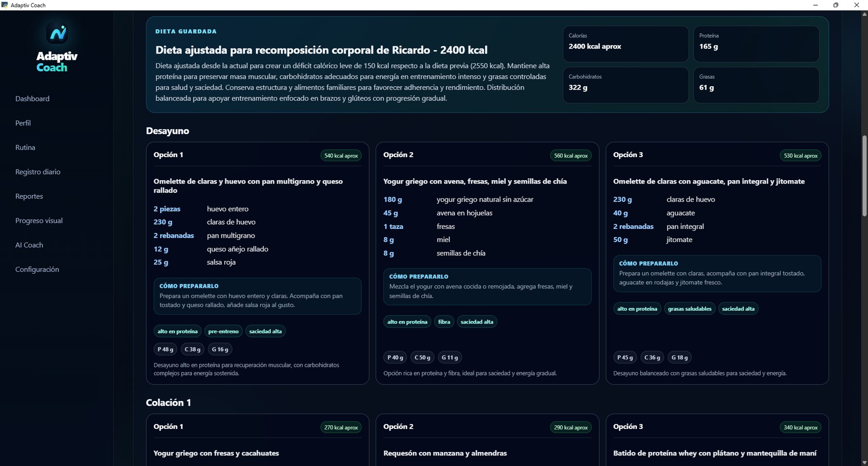
Task: Navigate to Progreso visual
Action: click(x=39, y=221)
